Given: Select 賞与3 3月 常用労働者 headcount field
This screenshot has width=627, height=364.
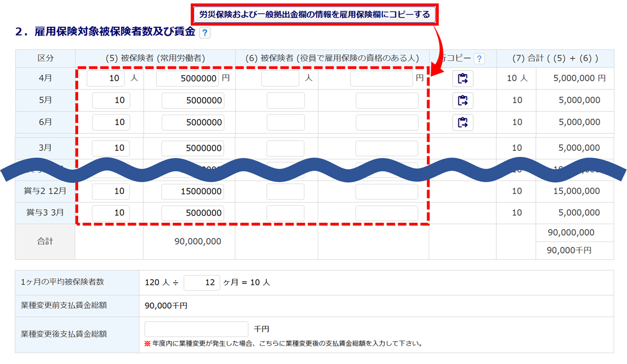Looking at the screenshot, I should [x=111, y=213].
